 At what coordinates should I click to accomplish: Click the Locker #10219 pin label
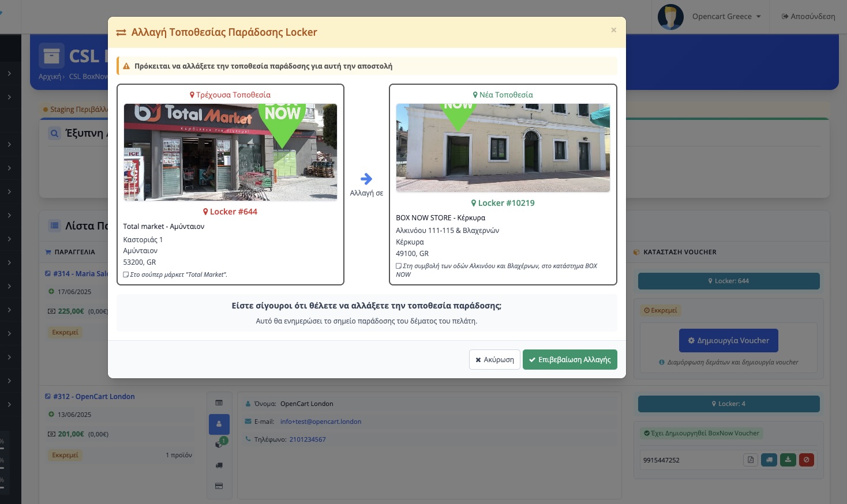[503, 203]
